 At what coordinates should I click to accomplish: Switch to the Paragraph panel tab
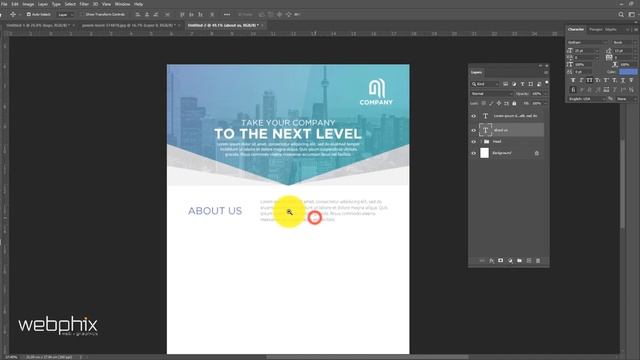596,29
